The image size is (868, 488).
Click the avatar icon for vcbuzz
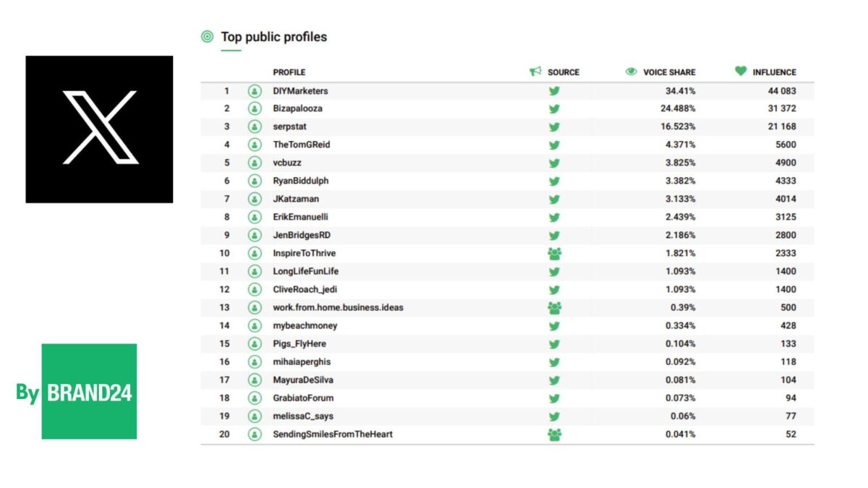(255, 163)
